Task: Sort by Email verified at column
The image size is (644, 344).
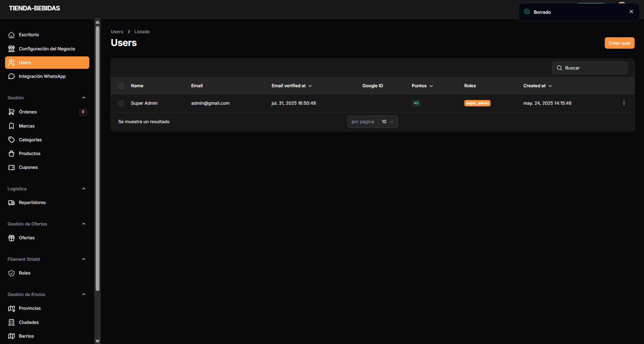Action: [291, 86]
